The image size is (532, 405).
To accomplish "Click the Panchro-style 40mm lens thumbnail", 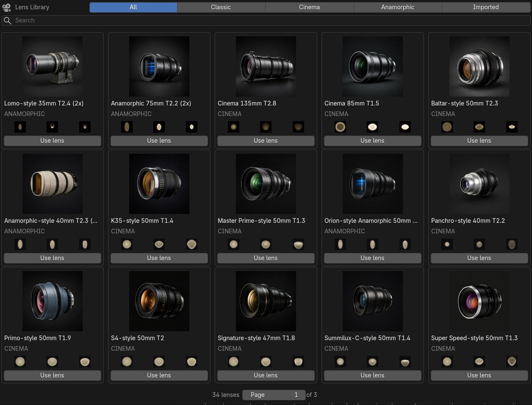I will tap(479, 184).
